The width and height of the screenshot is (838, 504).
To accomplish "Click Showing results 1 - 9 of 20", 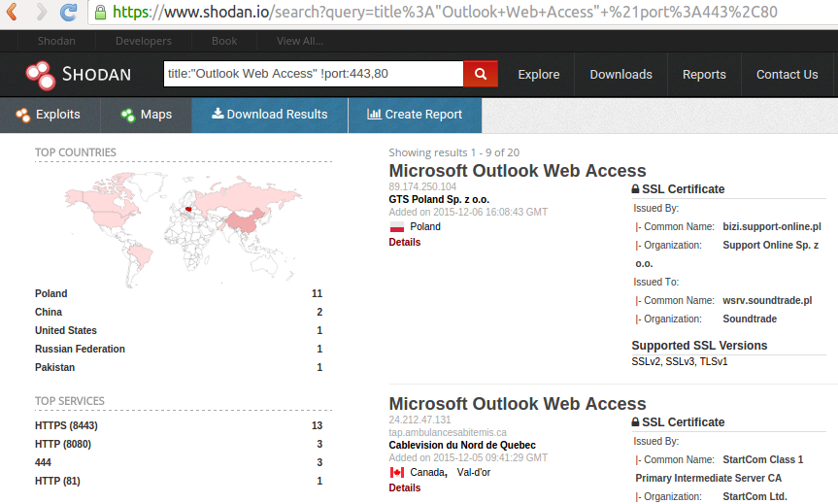I will coord(454,152).
